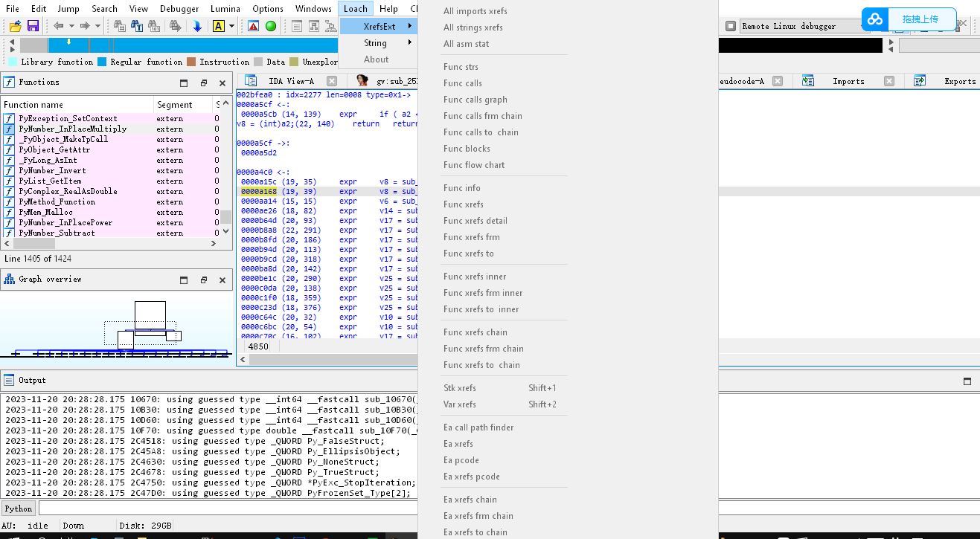Viewport: 980px width, 539px height.
Task: Click the stop square debugger icon
Action: (x=731, y=26)
